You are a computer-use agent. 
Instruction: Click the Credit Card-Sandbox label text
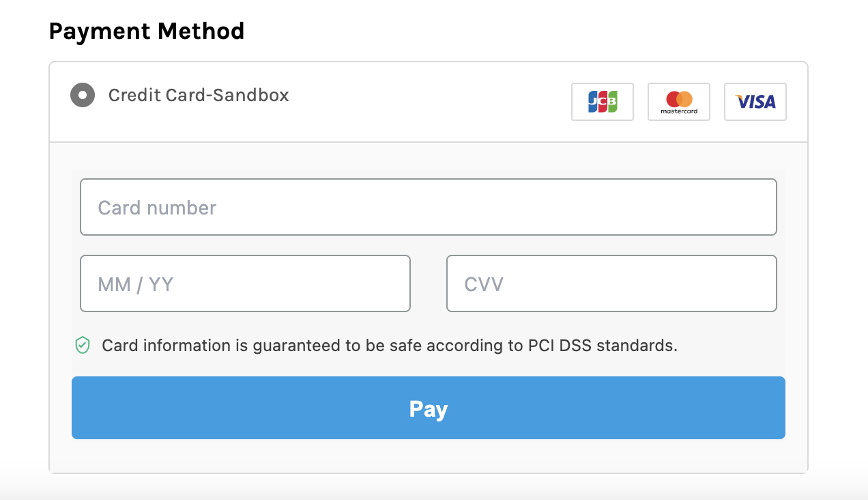[199, 95]
